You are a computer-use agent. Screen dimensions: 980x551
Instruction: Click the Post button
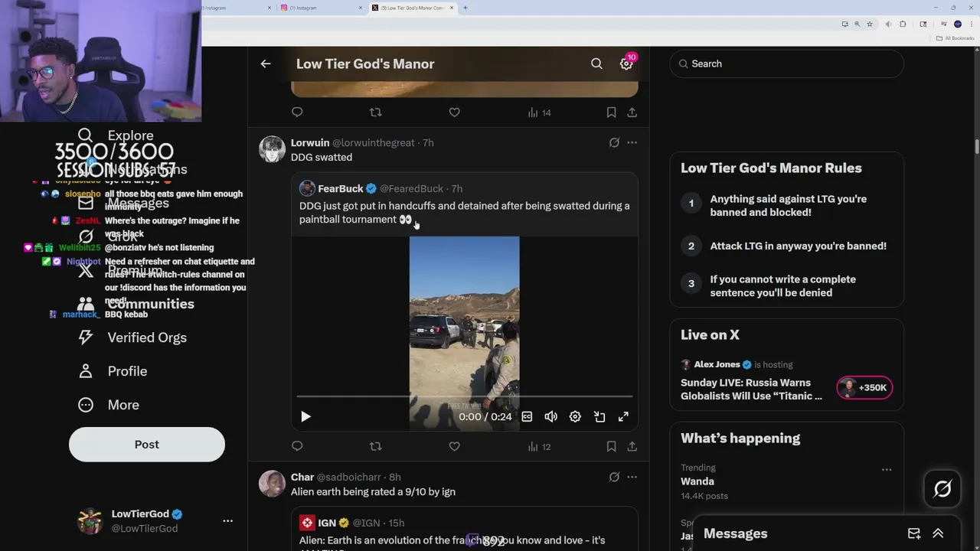[147, 444]
